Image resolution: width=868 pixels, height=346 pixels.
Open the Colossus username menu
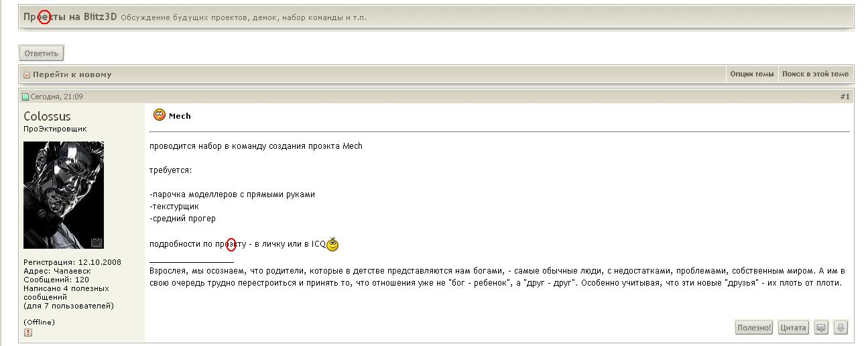47,117
